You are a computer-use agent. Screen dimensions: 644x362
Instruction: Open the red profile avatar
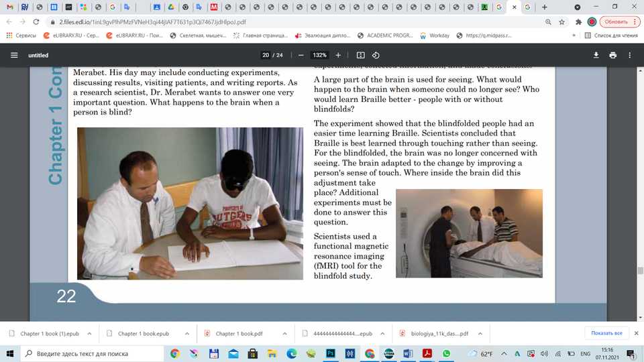click(x=592, y=21)
